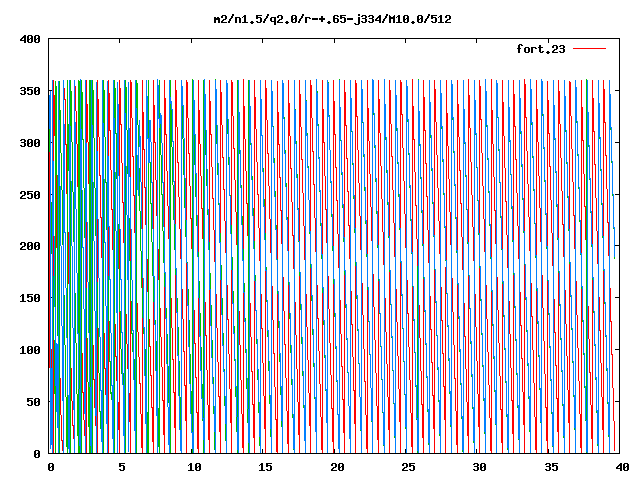Click y-axis label 150
The height and width of the screenshot is (480, 640).
(30, 298)
